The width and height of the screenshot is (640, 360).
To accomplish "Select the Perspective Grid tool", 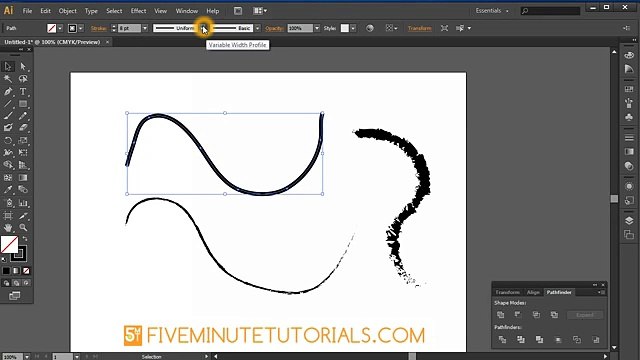I will [x=23, y=165].
